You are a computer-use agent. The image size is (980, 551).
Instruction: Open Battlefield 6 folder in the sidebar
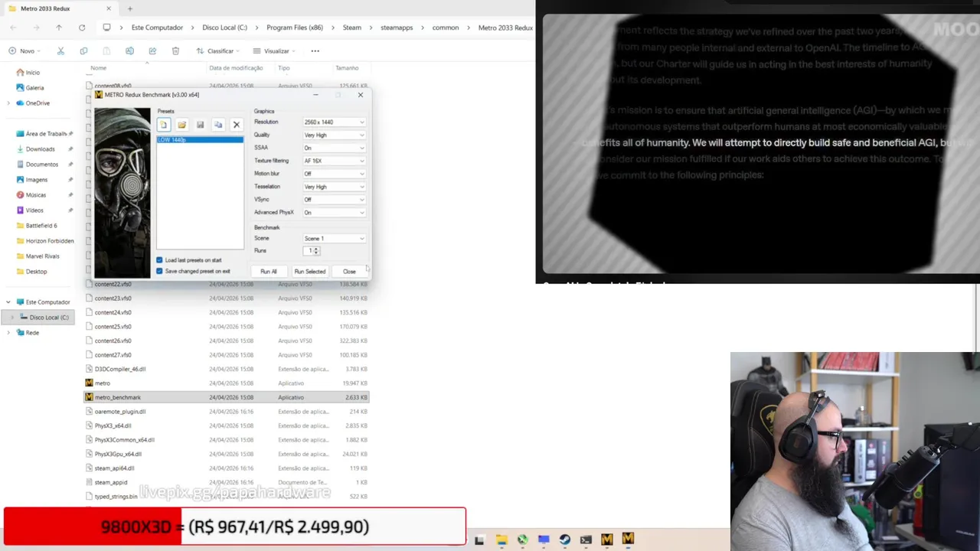[x=41, y=226]
